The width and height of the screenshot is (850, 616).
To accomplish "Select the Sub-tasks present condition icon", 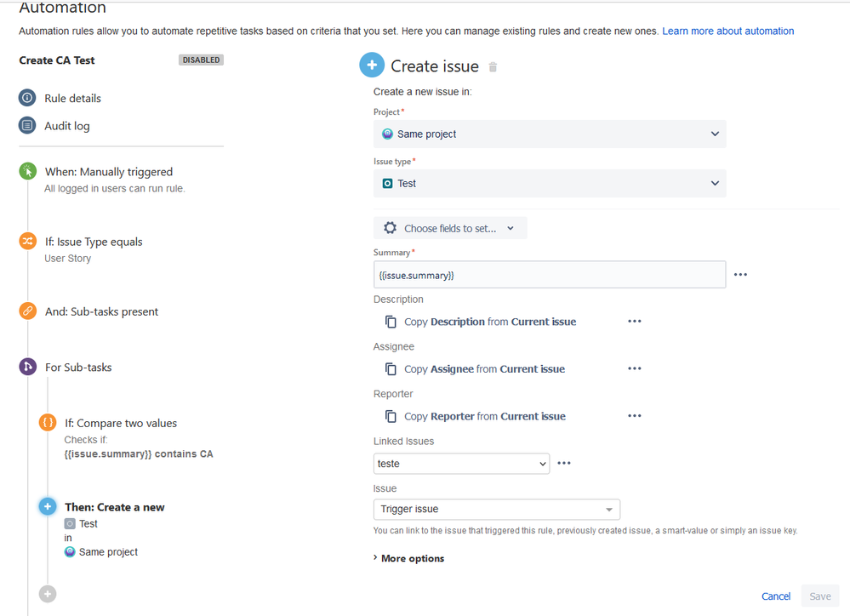I will 27,311.
